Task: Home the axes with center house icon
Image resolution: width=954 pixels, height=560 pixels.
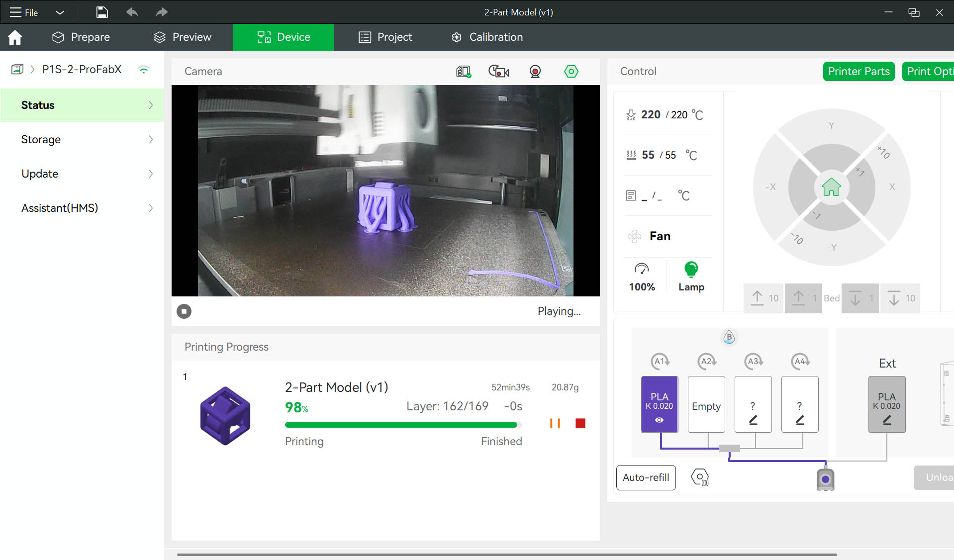Action: click(831, 187)
